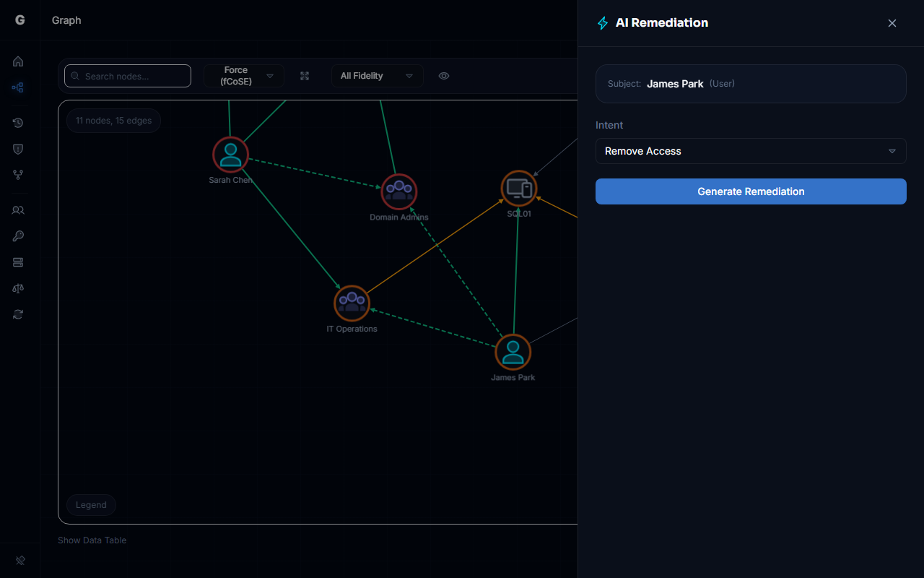
Task: Toggle the sidebar pin icon
Action: point(20,560)
